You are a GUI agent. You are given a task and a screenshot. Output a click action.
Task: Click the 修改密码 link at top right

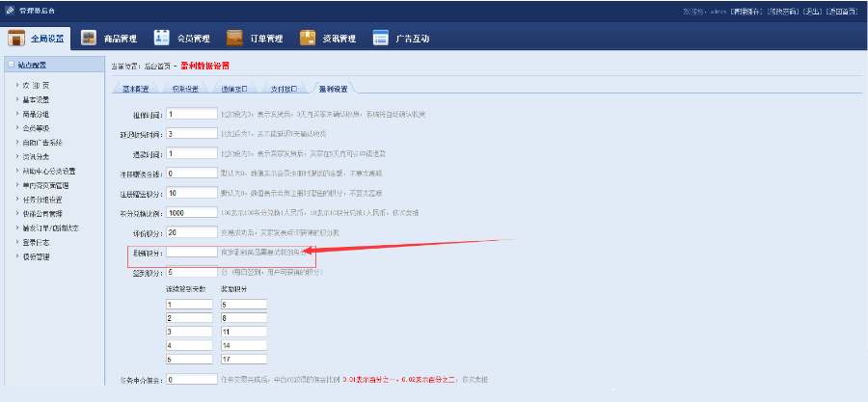pyautogui.click(x=782, y=12)
